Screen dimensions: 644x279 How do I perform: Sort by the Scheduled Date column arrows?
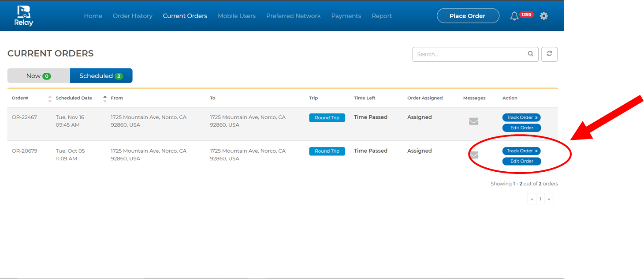(x=105, y=98)
